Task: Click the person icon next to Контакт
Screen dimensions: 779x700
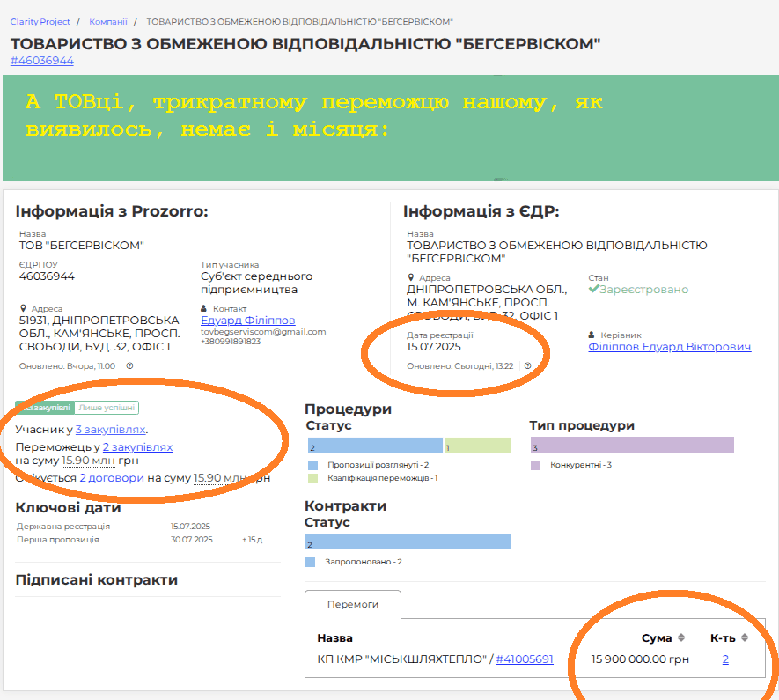Action: coord(205,309)
